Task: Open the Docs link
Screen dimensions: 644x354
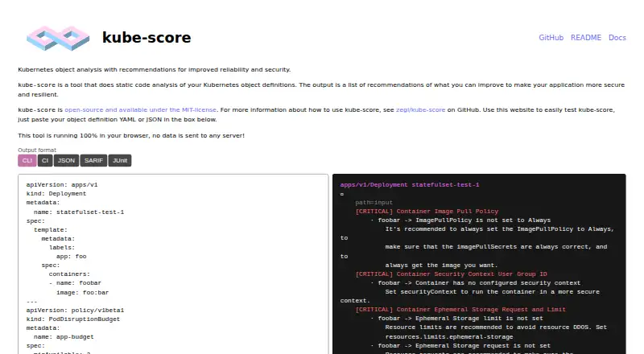Action: click(617, 37)
